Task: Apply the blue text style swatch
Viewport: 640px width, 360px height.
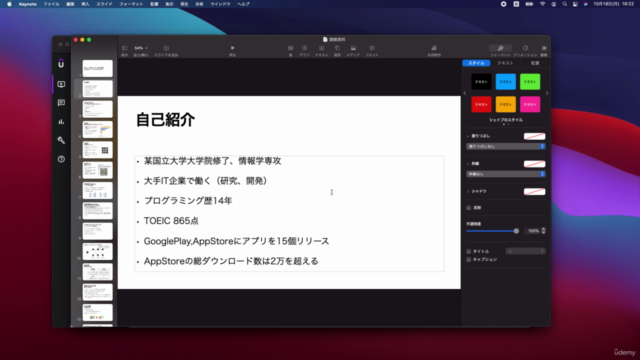Action: pos(506,82)
